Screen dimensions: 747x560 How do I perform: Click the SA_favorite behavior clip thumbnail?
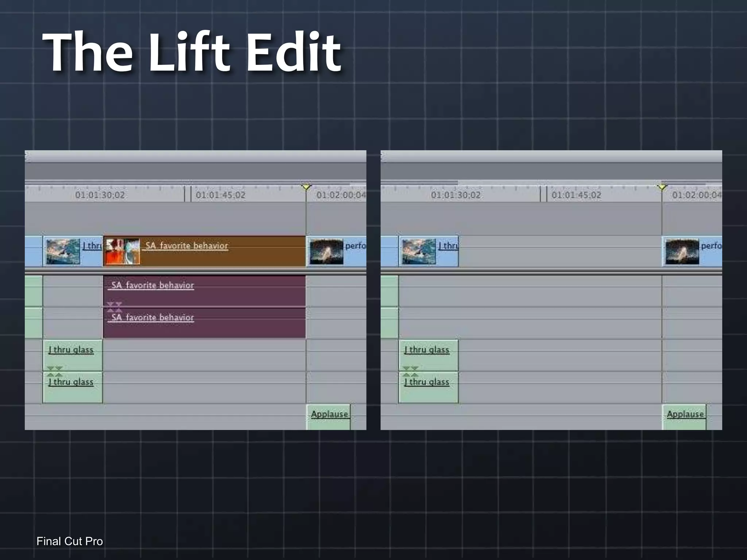point(122,251)
